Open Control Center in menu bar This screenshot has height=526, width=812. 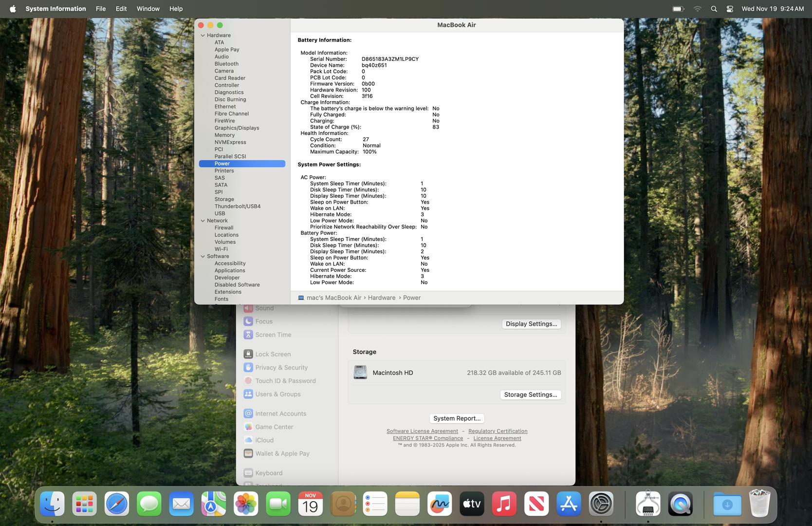click(x=729, y=9)
